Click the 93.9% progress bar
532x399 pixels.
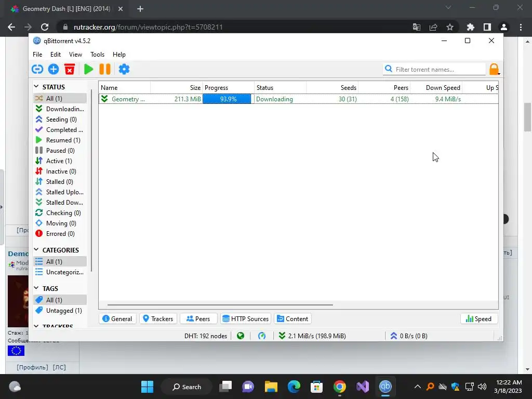pyautogui.click(x=227, y=99)
